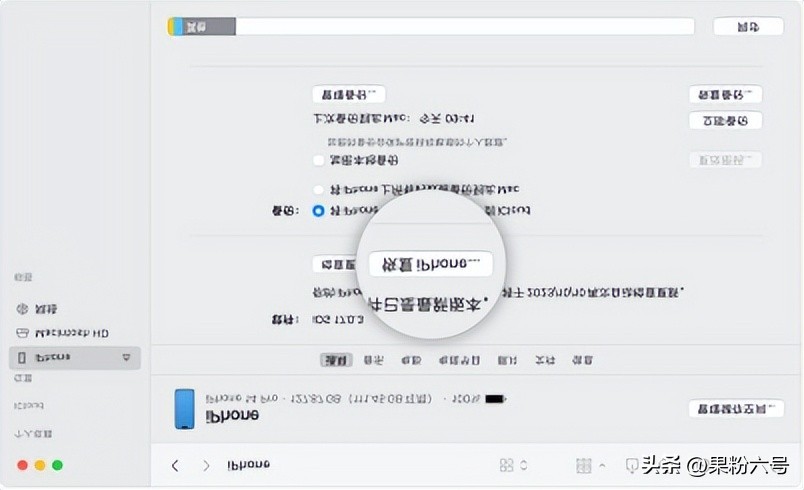Click the icon view grid button
Image resolution: width=804 pixels, height=490 pixels.
506,465
